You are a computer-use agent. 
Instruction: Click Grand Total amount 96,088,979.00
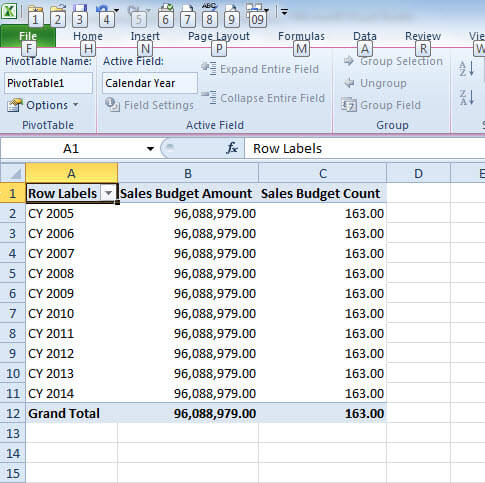(188, 413)
